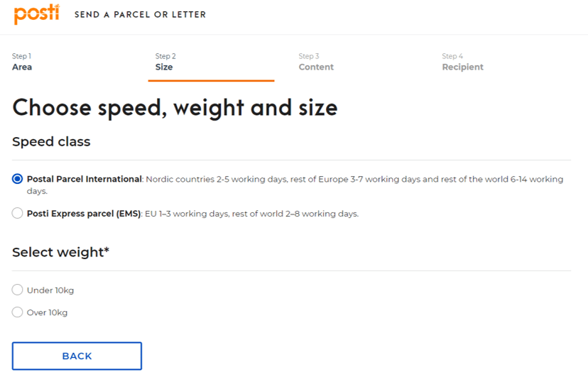Tick the Under 10kg radio circle
The width and height of the screenshot is (588, 372).
point(18,290)
